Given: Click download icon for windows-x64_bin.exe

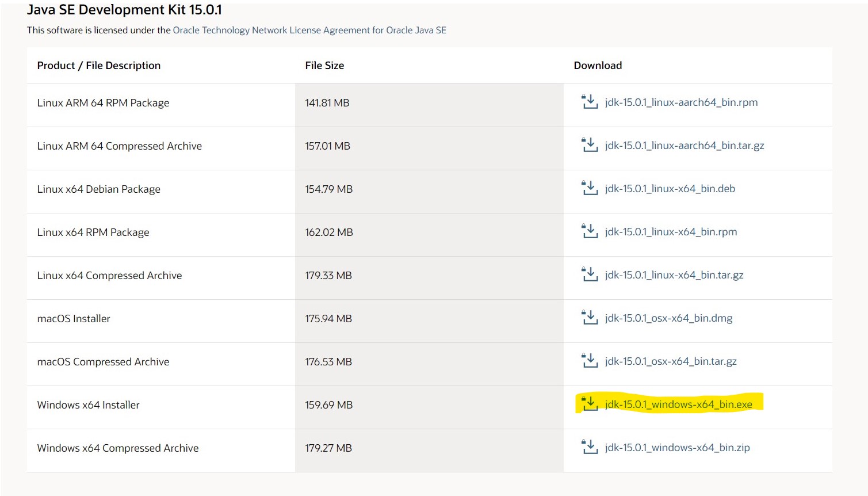Looking at the screenshot, I should pyautogui.click(x=590, y=404).
